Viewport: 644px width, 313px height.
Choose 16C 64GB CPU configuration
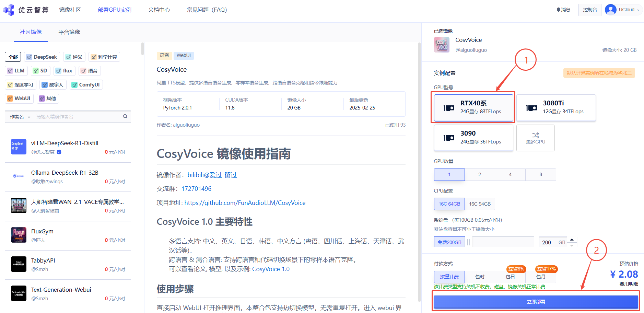(449, 204)
